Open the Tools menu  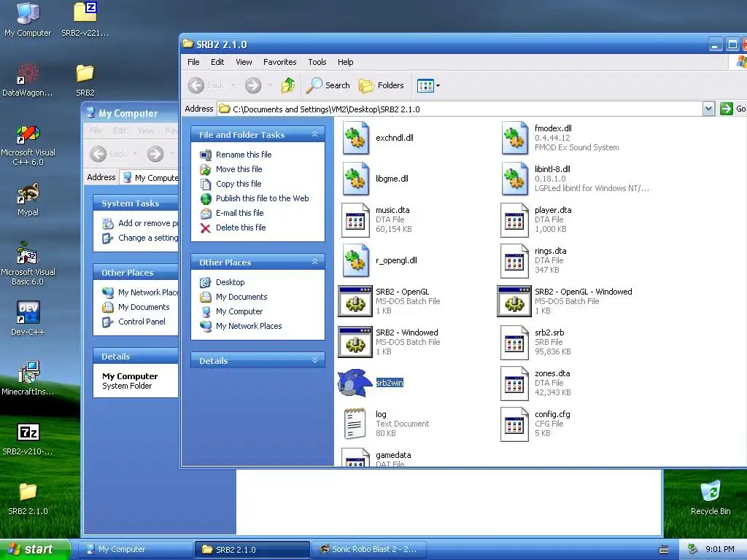pyautogui.click(x=317, y=62)
